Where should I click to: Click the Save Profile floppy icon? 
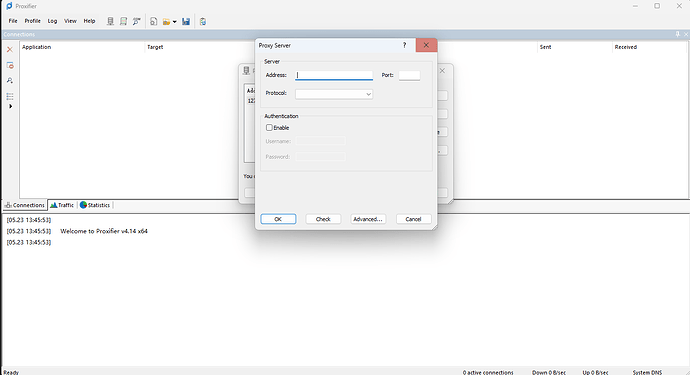point(186,21)
